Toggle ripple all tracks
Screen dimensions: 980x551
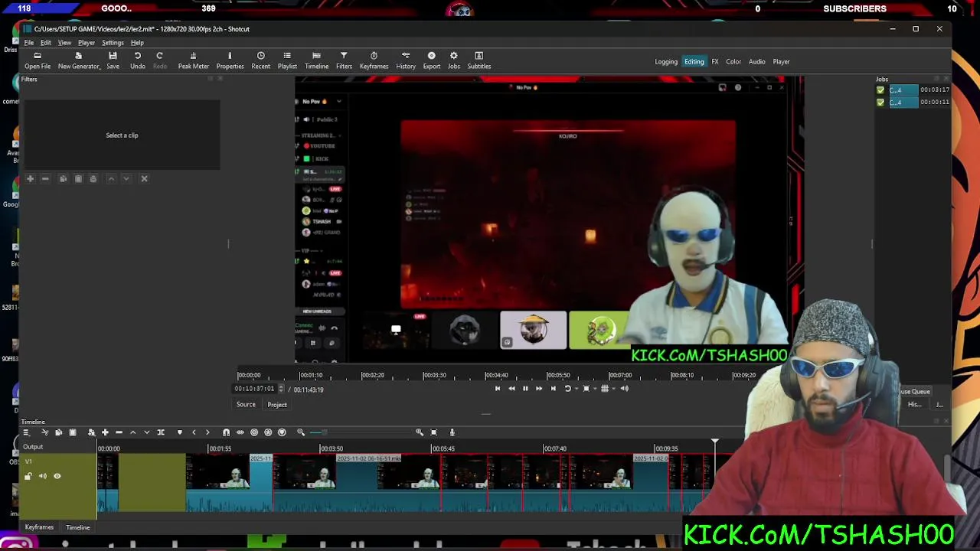pyautogui.click(x=268, y=433)
